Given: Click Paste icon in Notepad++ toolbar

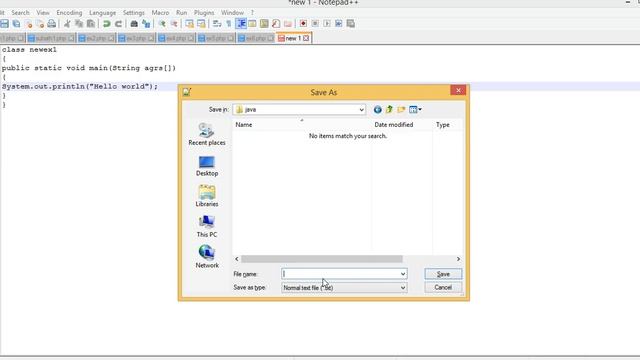Looking at the screenshot, I should (x=91, y=24).
